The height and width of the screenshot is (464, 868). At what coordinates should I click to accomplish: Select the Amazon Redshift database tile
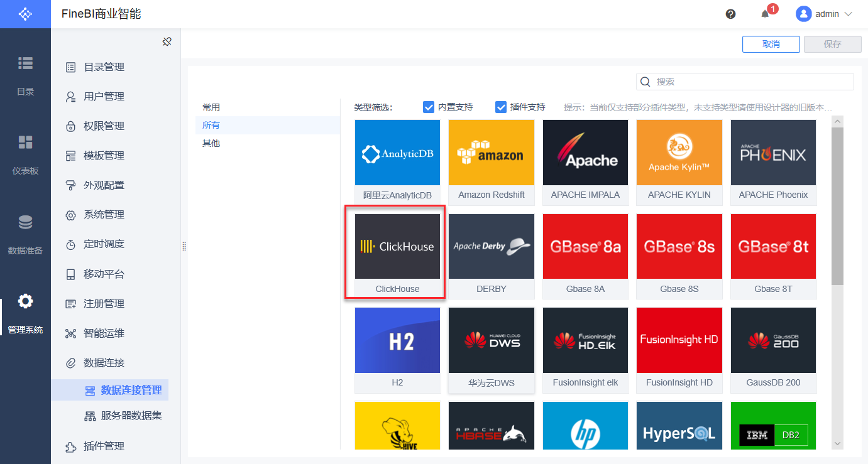click(492, 162)
